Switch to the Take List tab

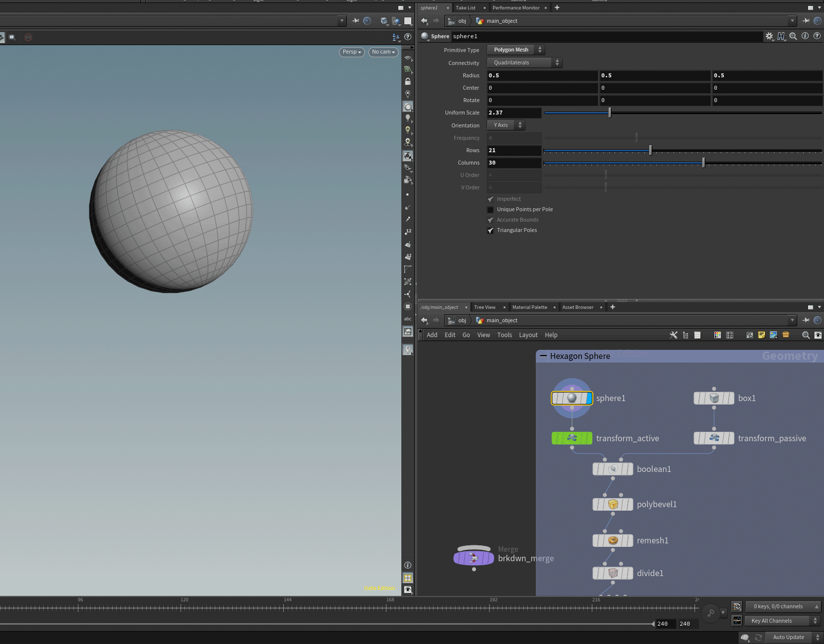click(465, 8)
